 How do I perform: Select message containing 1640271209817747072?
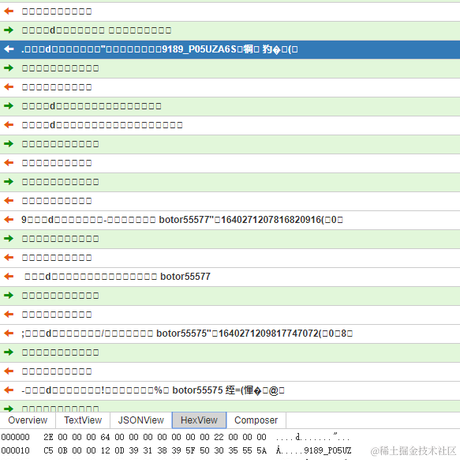coord(230,333)
